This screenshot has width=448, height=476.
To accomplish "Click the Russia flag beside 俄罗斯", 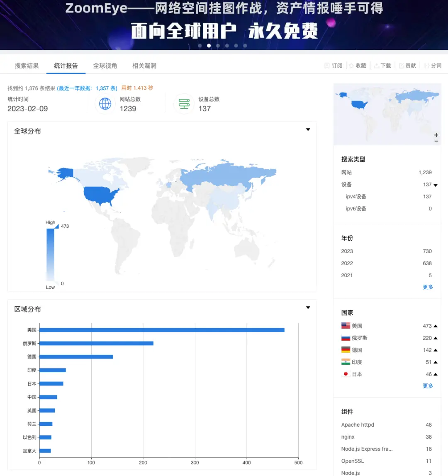I will click(345, 337).
